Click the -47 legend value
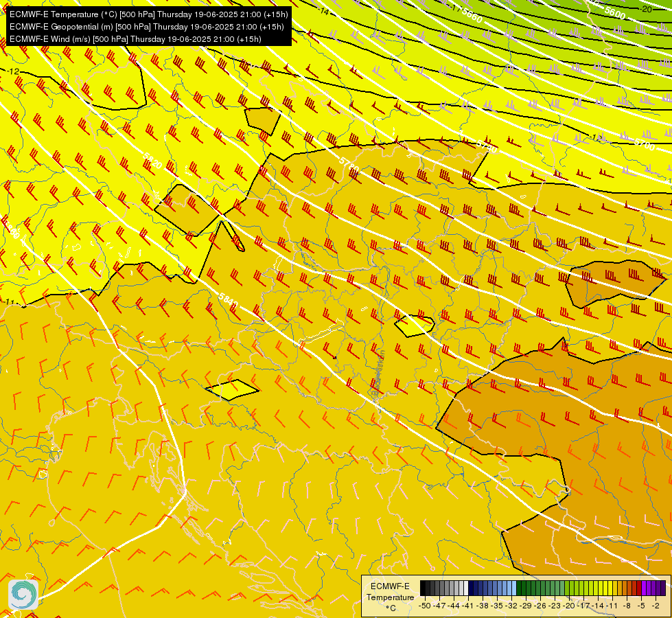This screenshot has height=618, width=672. [439, 606]
